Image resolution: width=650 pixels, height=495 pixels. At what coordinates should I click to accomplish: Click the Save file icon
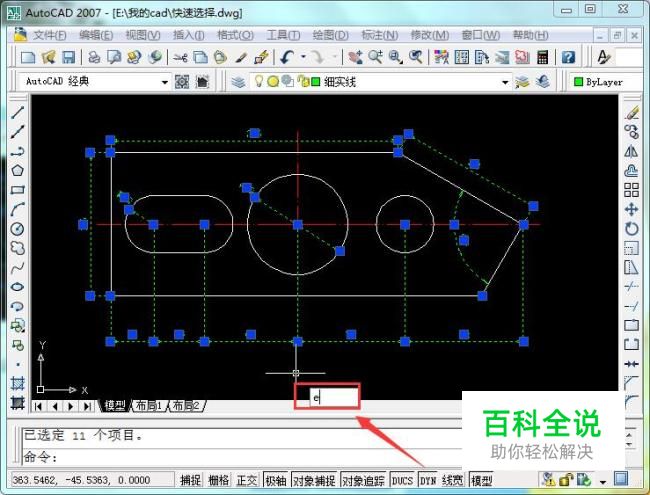click(x=68, y=57)
